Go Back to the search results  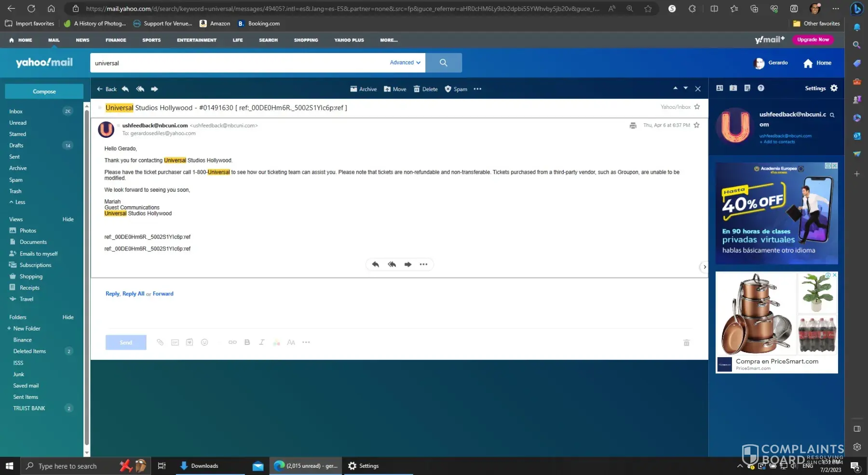click(x=107, y=89)
